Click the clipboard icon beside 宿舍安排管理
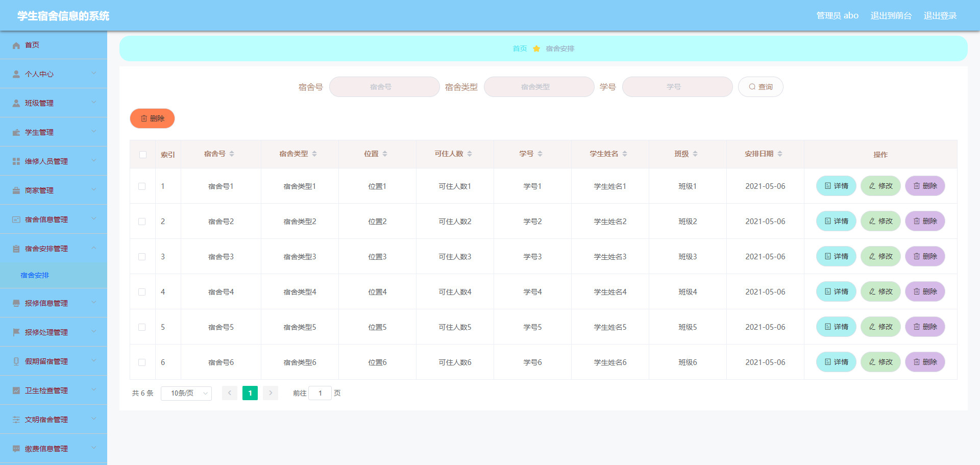The width and height of the screenshot is (980, 465). (16, 249)
